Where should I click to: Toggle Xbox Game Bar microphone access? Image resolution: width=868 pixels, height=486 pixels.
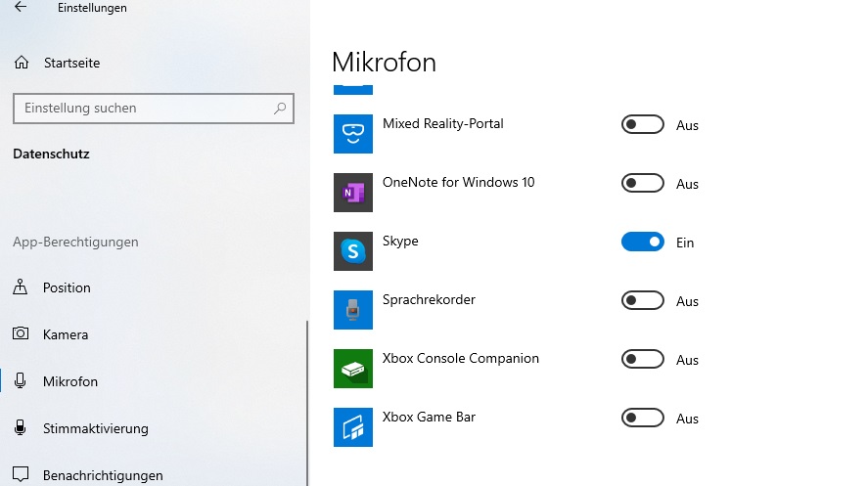pyautogui.click(x=643, y=418)
